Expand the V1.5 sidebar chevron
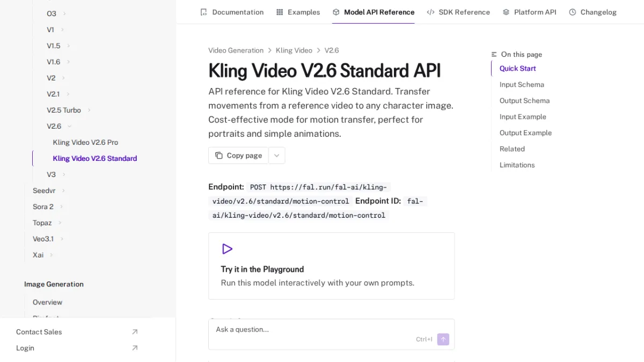The image size is (644, 362). pyautogui.click(x=69, y=46)
